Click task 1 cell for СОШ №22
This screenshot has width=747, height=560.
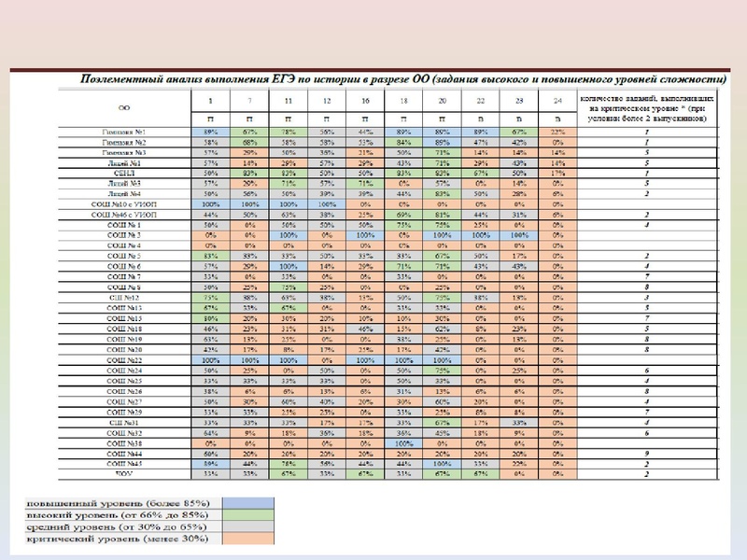(x=210, y=360)
